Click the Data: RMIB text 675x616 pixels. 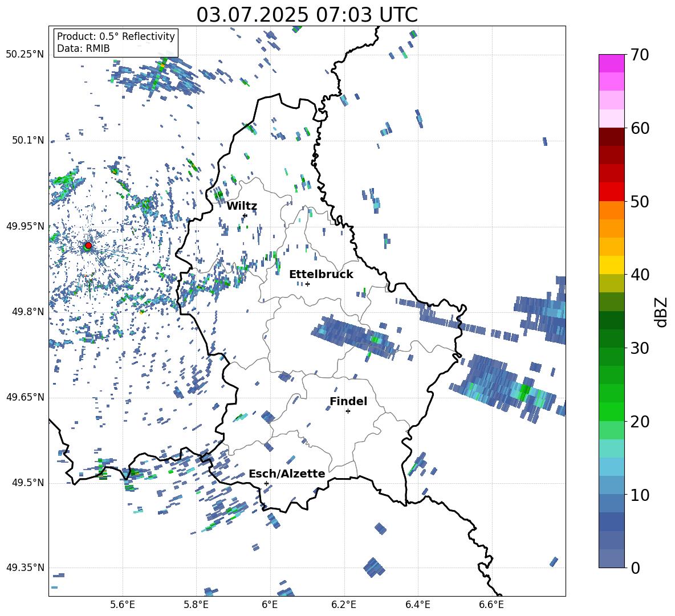point(83,48)
